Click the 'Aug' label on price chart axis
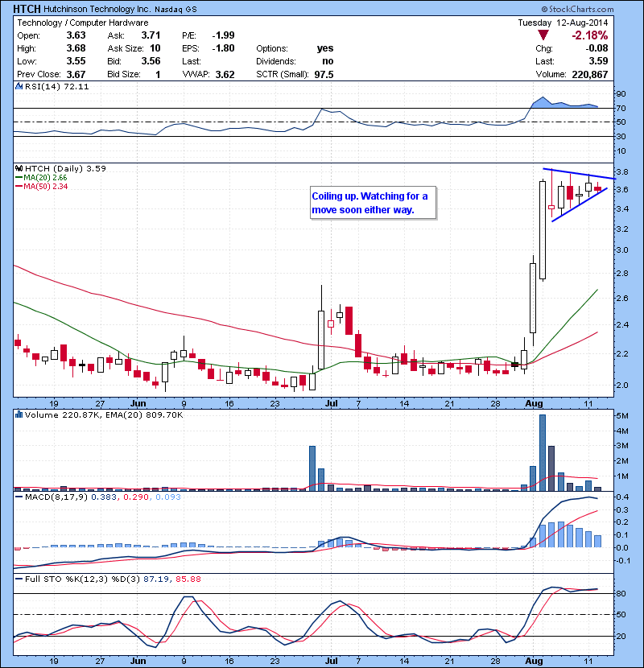The height and width of the screenshot is (668, 644). [x=534, y=403]
